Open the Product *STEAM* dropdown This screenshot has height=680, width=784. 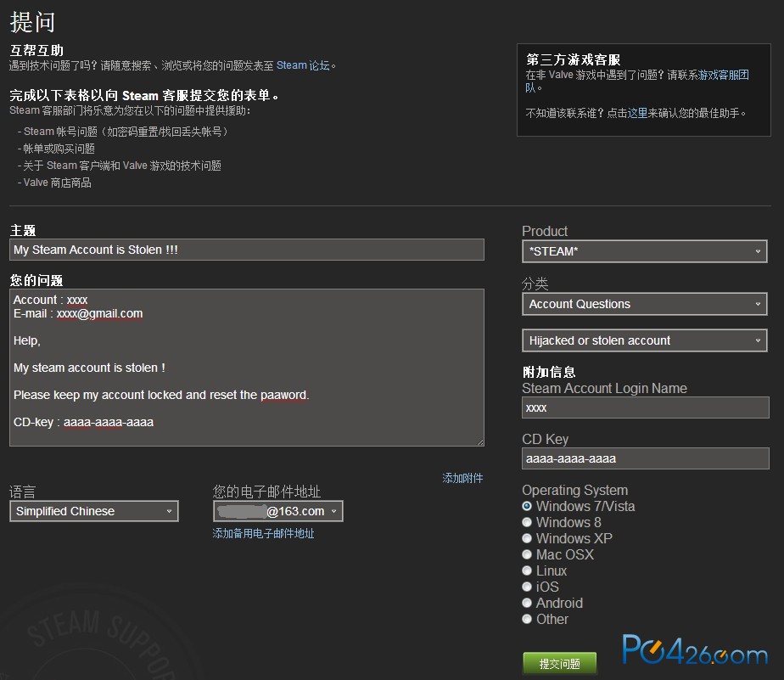pyautogui.click(x=645, y=251)
